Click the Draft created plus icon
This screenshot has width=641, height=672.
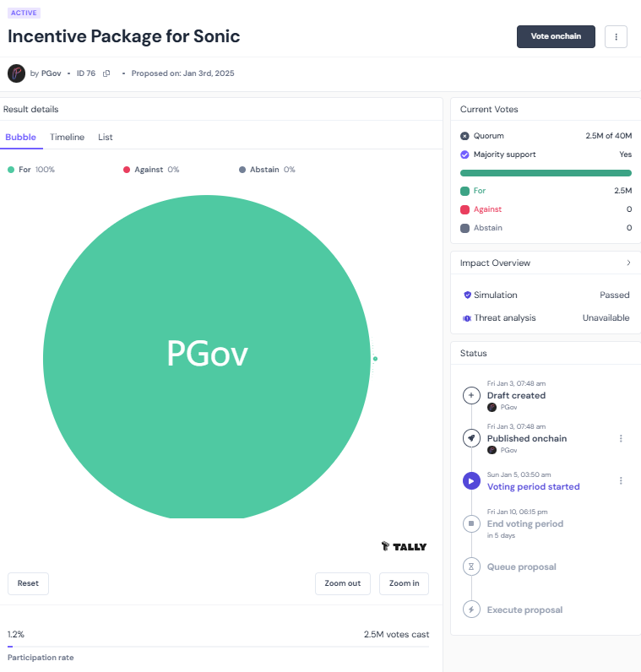(x=471, y=395)
